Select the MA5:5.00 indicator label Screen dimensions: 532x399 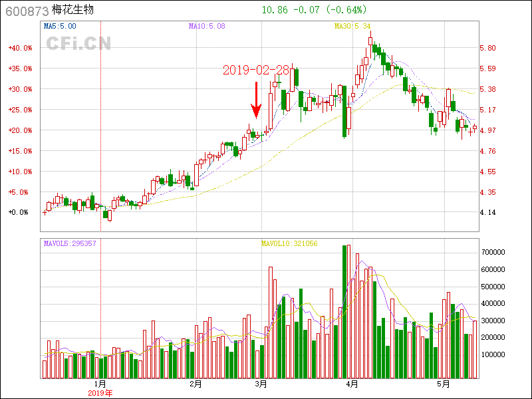click(60, 27)
